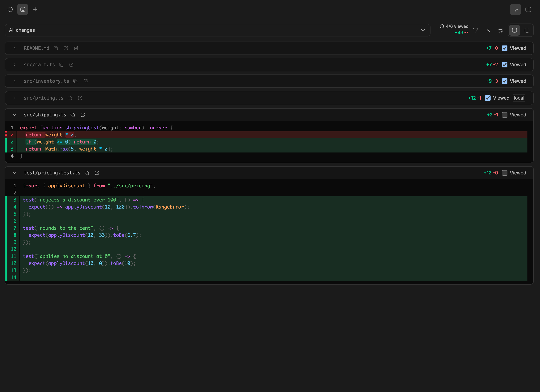Switch to split diff view

(x=527, y=30)
